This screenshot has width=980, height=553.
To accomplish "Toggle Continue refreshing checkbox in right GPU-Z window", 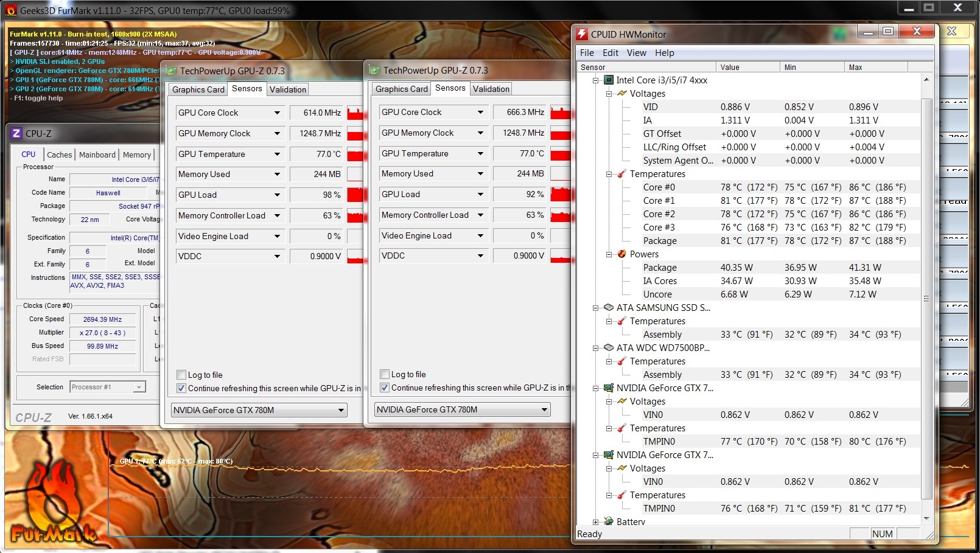I will [x=384, y=388].
